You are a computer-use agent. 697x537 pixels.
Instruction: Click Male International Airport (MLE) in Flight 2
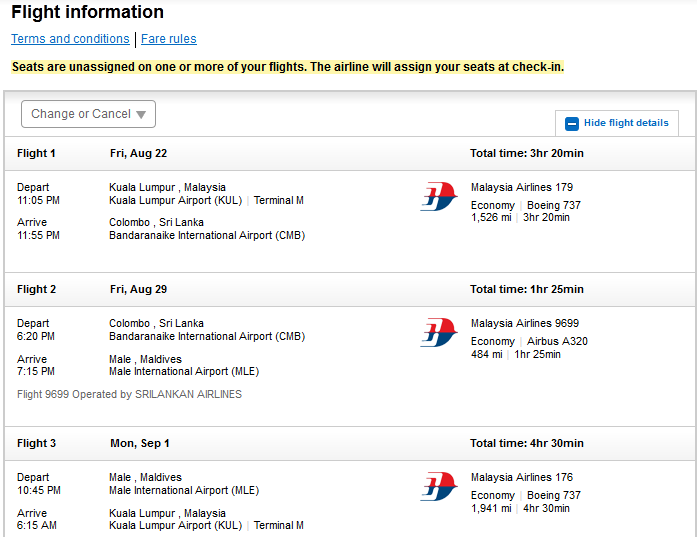pos(184,371)
